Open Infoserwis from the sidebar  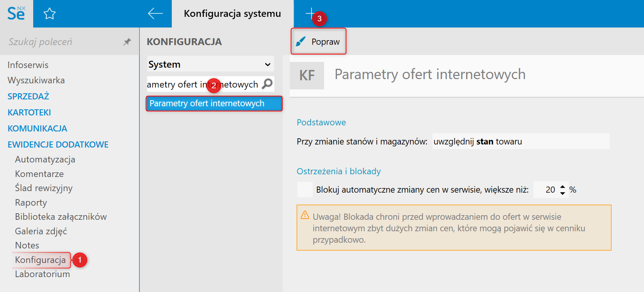28,65
